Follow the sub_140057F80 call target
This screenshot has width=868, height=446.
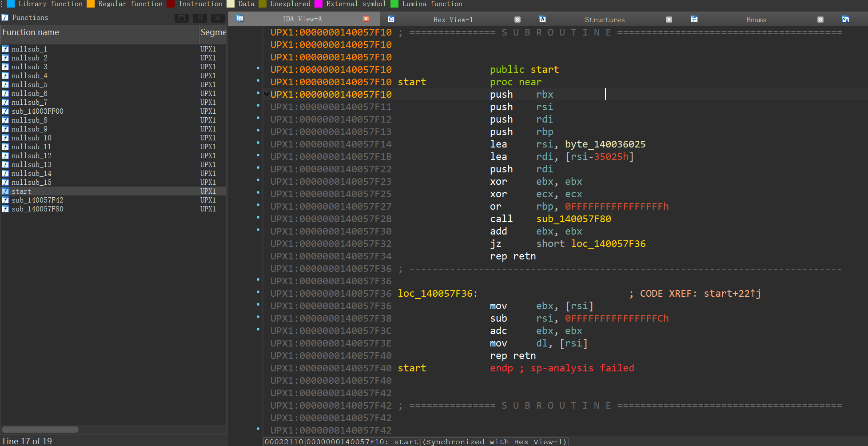pos(573,219)
